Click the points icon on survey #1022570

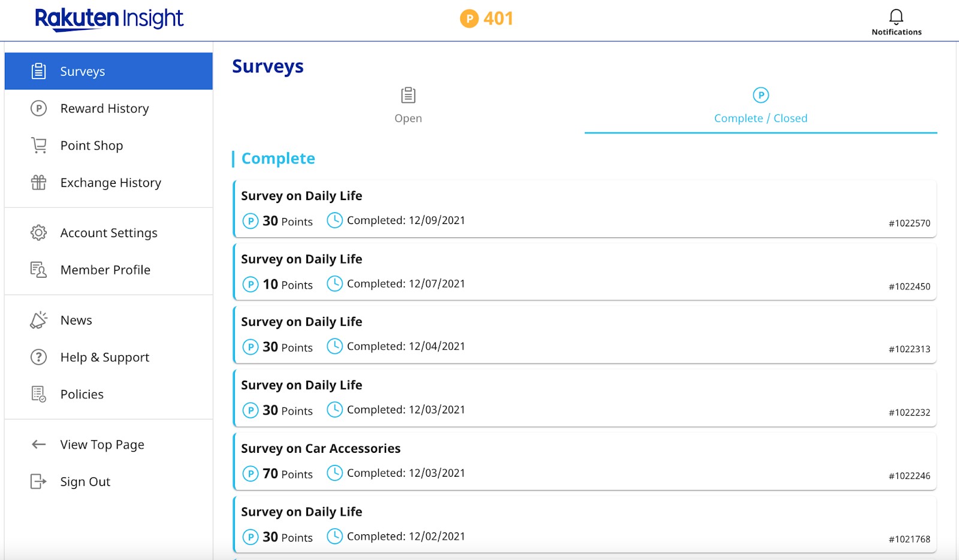click(251, 221)
